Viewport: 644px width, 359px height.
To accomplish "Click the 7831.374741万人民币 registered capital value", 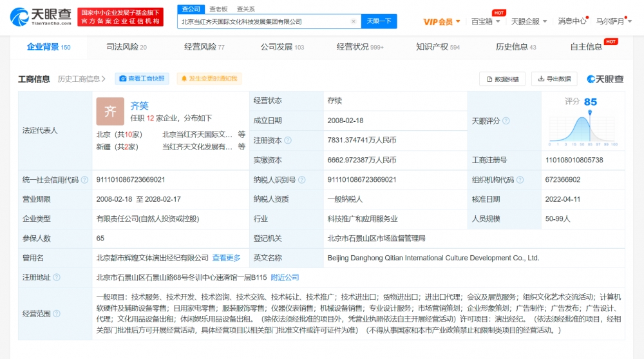I will 362,141.
